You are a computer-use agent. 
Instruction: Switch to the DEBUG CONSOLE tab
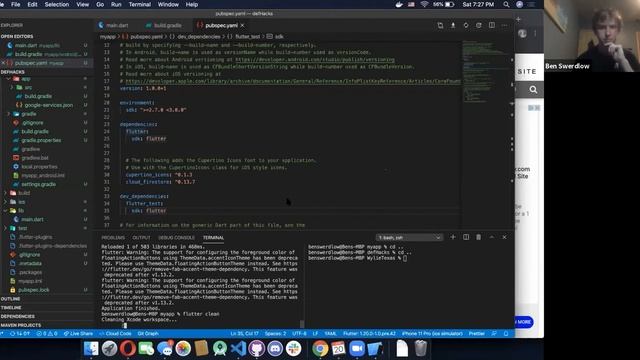tap(176, 238)
